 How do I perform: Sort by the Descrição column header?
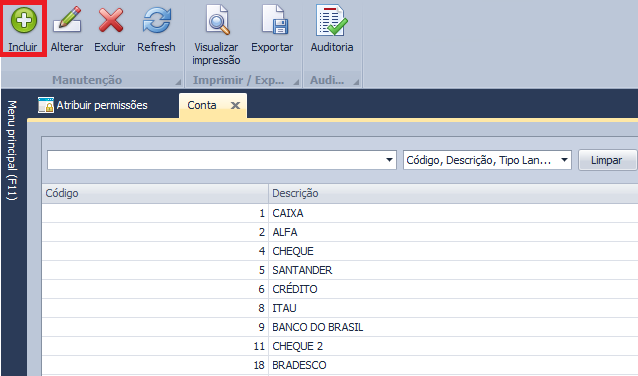(453, 193)
